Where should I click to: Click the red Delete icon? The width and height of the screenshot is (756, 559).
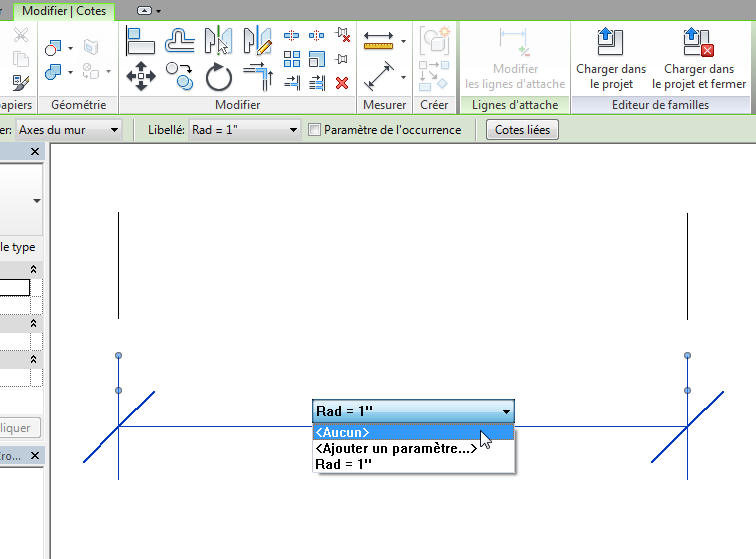(x=342, y=83)
